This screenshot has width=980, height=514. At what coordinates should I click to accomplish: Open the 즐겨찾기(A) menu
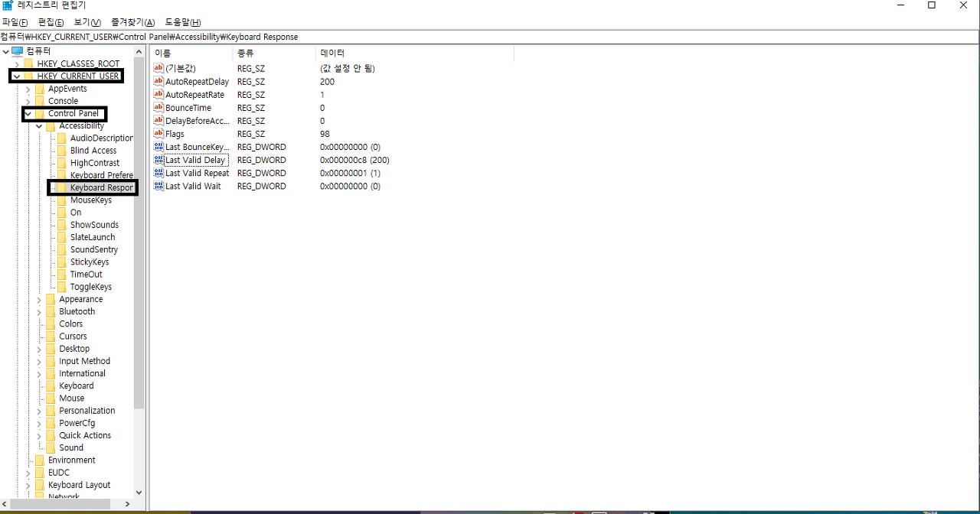132,22
